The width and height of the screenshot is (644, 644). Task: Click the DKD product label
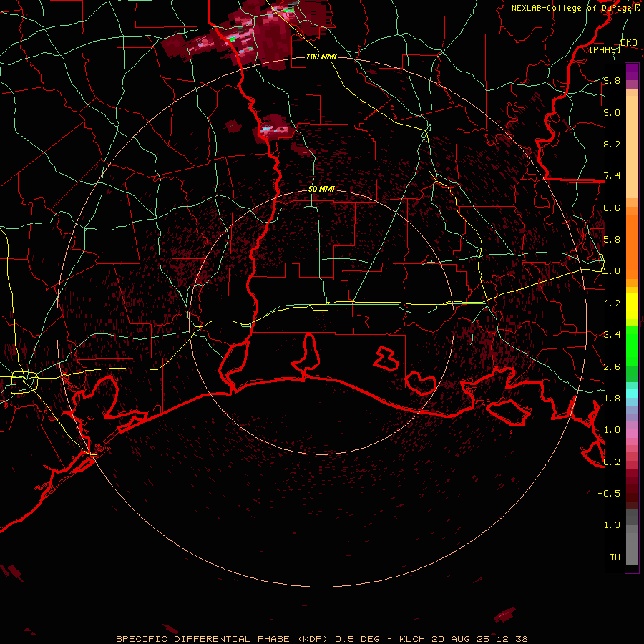pyautogui.click(x=628, y=42)
